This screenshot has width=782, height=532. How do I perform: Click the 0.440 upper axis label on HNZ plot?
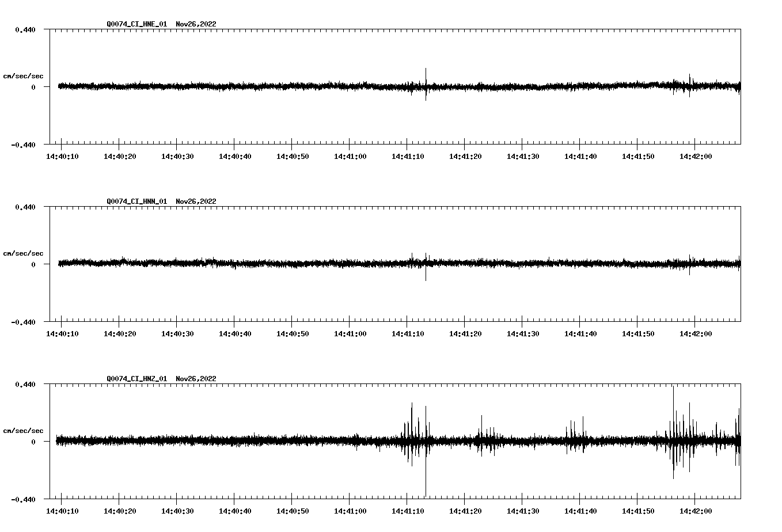tap(25, 384)
